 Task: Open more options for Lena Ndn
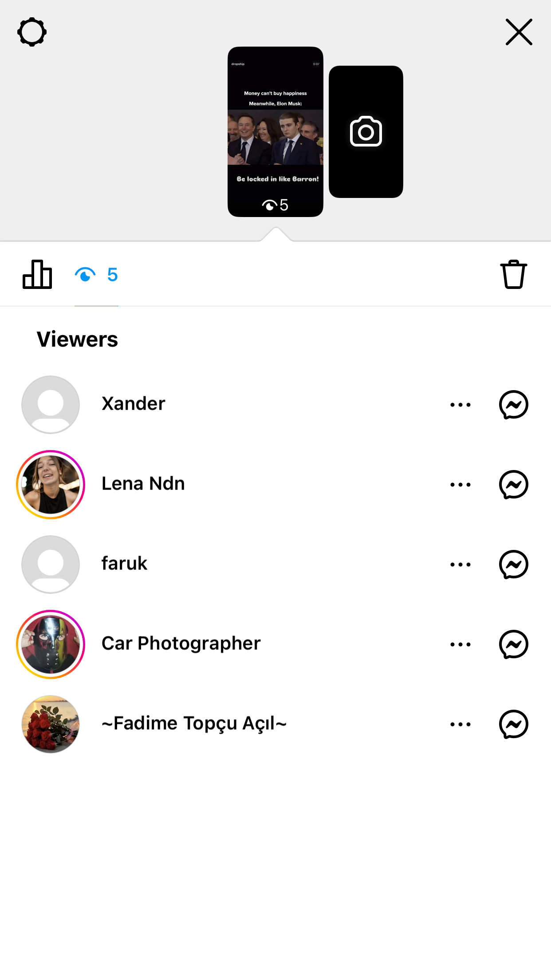click(460, 485)
